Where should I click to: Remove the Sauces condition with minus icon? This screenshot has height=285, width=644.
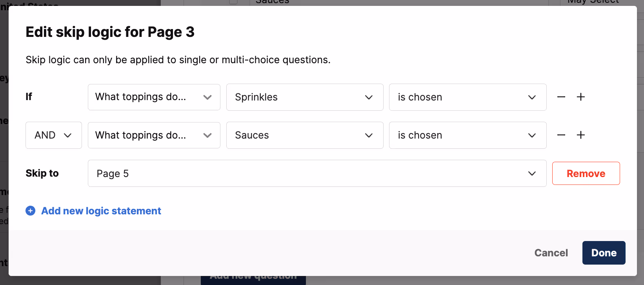coord(561,135)
